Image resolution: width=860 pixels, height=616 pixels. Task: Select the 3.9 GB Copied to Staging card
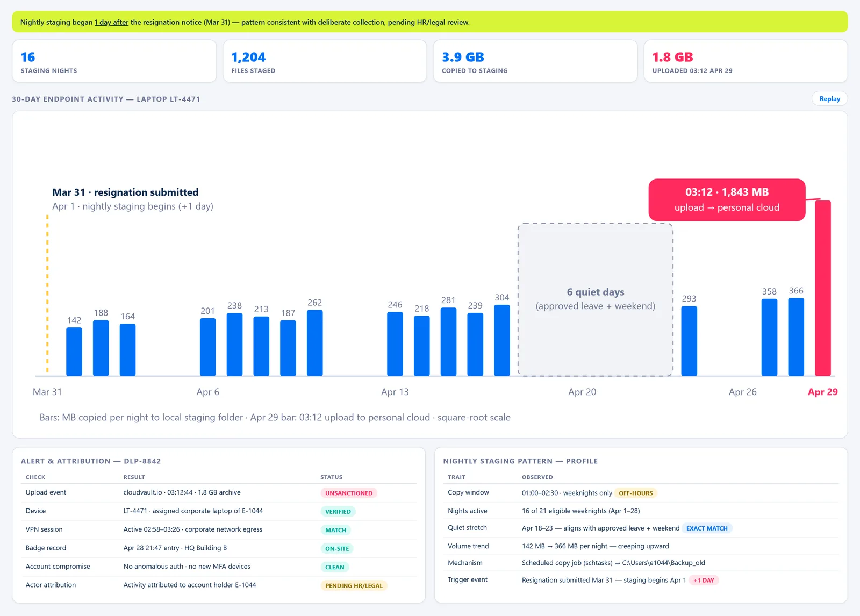pos(535,61)
